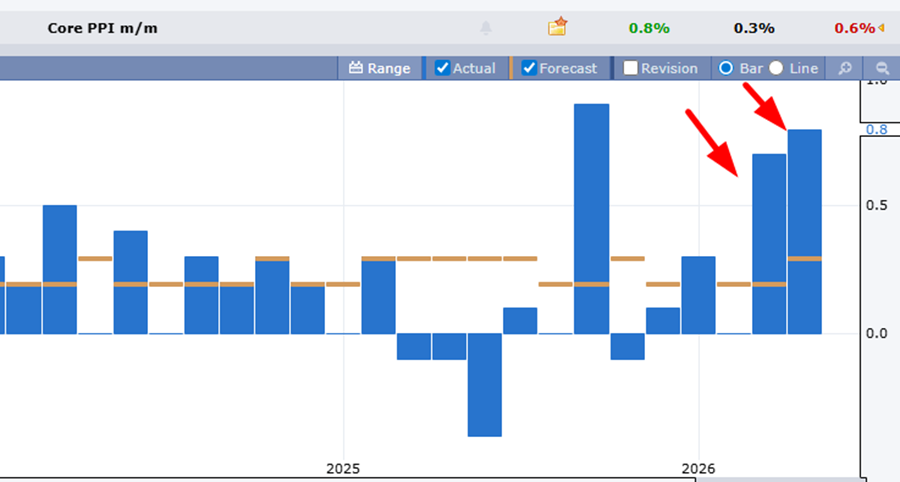Click the blue 0.8 y-axis value label
The image size is (900, 482).
pyautogui.click(x=876, y=129)
